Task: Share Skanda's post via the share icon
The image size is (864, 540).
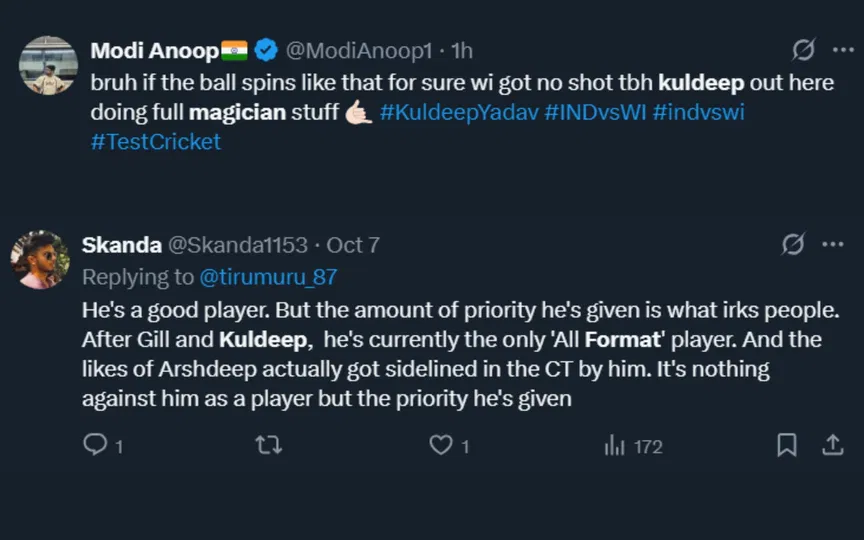Action: [x=832, y=445]
